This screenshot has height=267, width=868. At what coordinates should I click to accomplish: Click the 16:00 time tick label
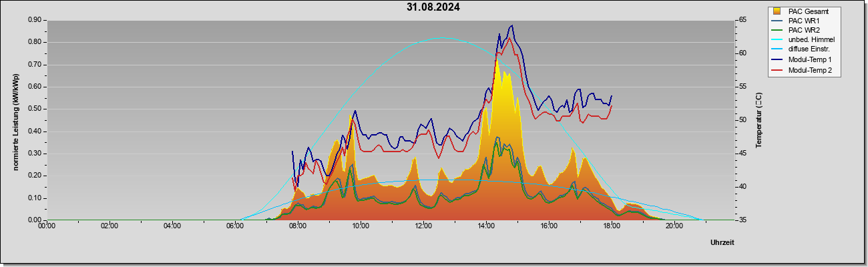tap(549, 227)
